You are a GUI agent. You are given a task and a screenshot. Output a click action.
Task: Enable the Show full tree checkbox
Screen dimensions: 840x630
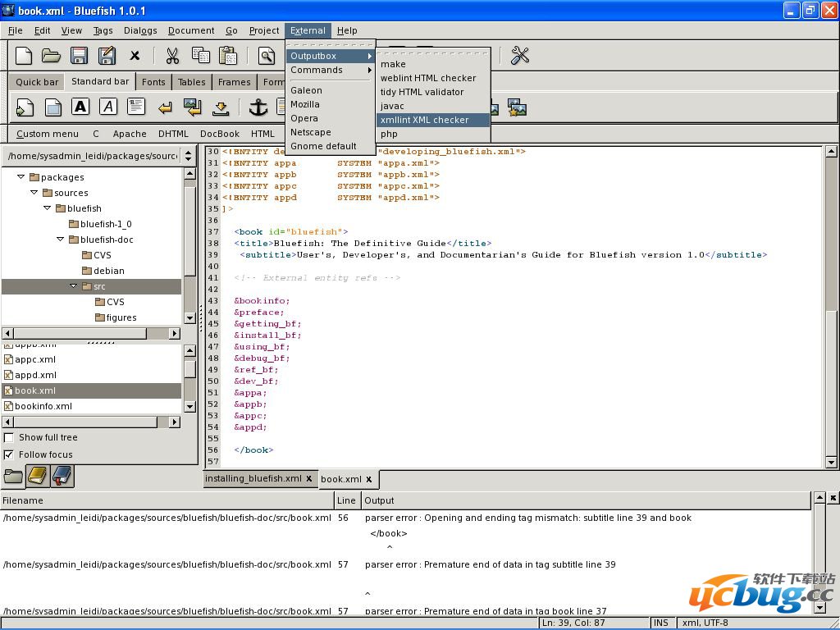(9, 438)
